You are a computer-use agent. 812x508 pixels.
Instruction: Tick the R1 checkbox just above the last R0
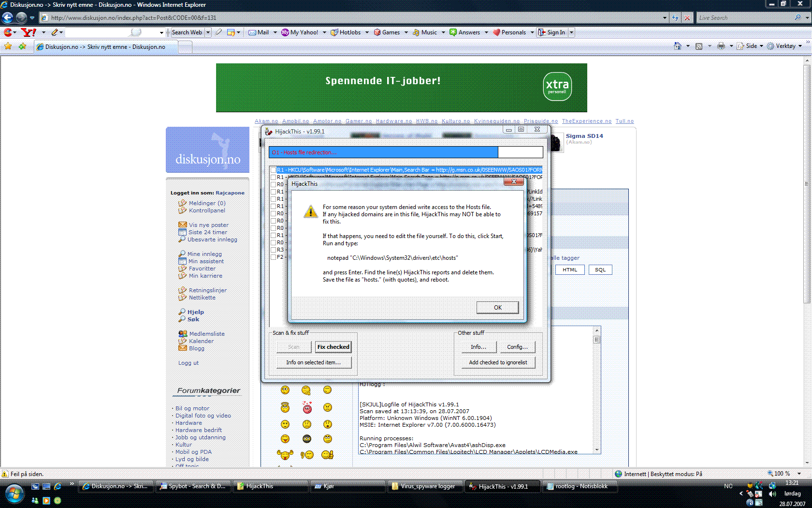(x=274, y=236)
